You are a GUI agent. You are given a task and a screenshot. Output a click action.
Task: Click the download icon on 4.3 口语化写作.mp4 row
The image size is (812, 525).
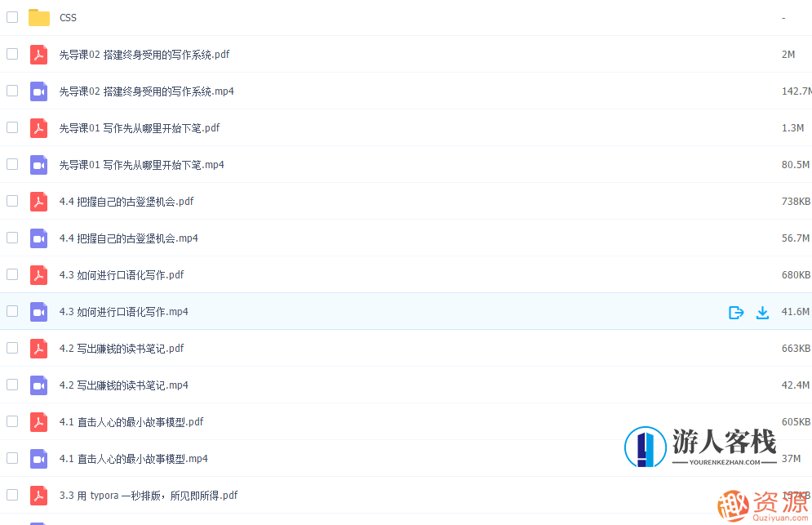(x=762, y=312)
